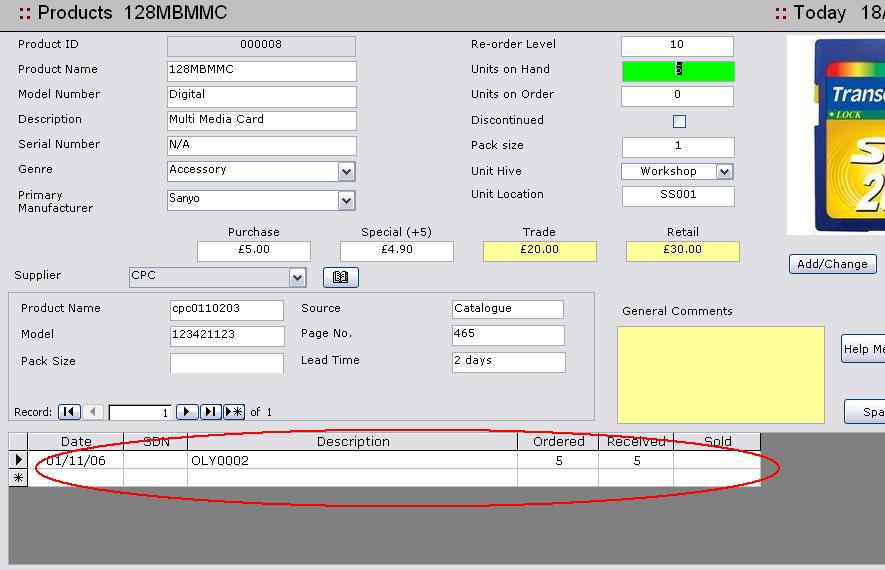The width and height of the screenshot is (885, 570).
Task: Click the yellow Trade price £20.00
Action: click(540, 251)
